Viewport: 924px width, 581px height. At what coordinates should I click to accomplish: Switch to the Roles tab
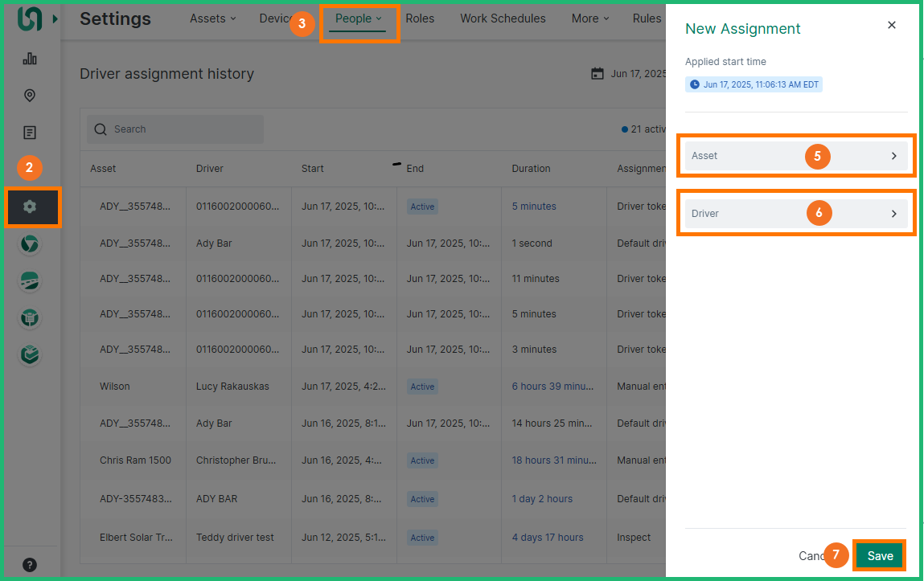click(x=420, y=18)
